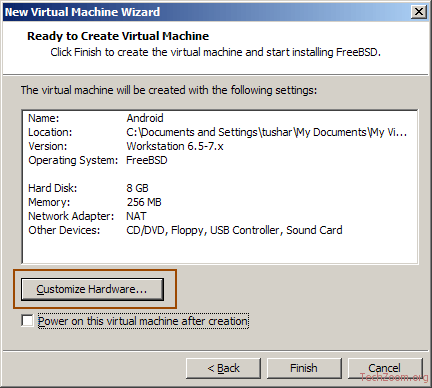Viewport: 432px width, 388px height.
Task: Go back with the Back button
Action: [x=223, y=368]
